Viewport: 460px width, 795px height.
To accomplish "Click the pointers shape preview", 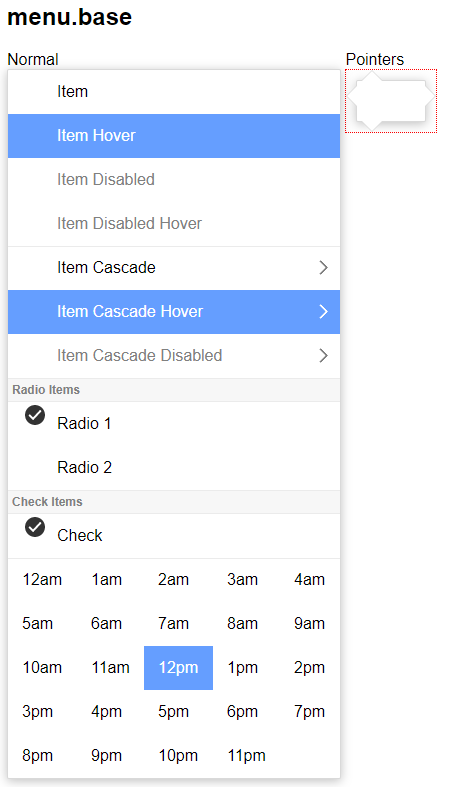I will click(x=391, y=101).
